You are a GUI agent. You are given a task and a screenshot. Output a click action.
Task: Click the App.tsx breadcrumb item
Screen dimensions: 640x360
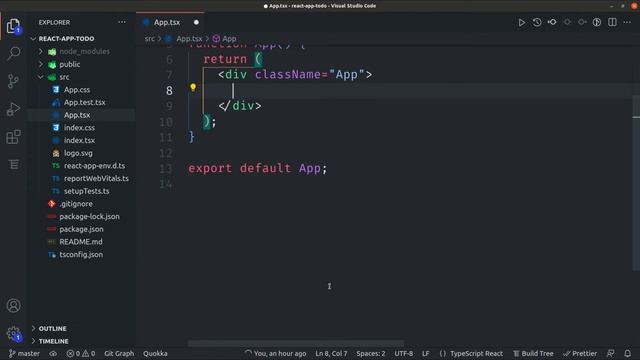(189, 39)
